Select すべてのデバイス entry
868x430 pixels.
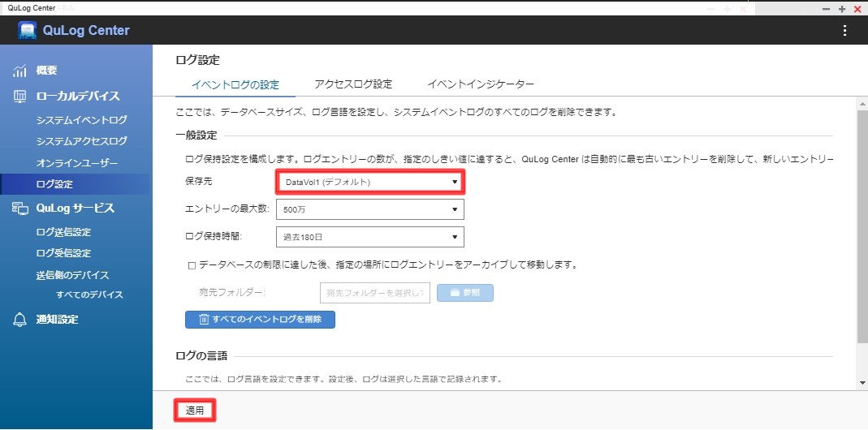point(89,295)
